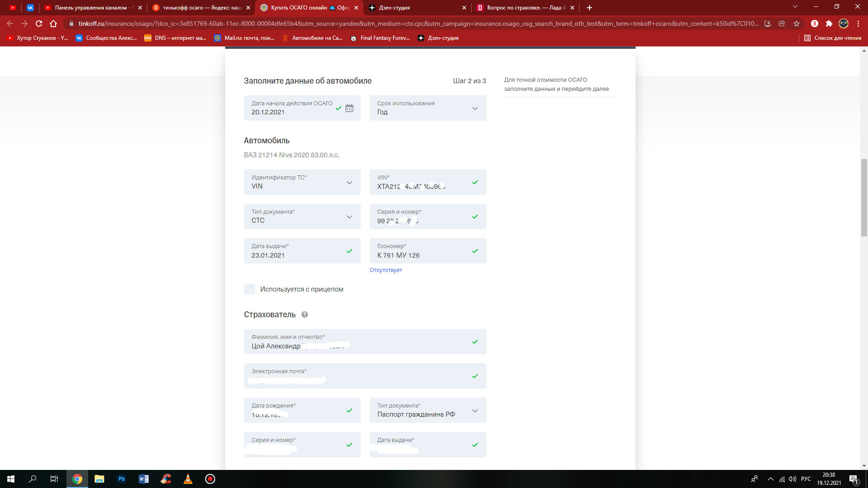This screenshot has width=868, height=488.
Task: Click the 'Отсутствует' link under Госномер
Action: tap(386, 270)
